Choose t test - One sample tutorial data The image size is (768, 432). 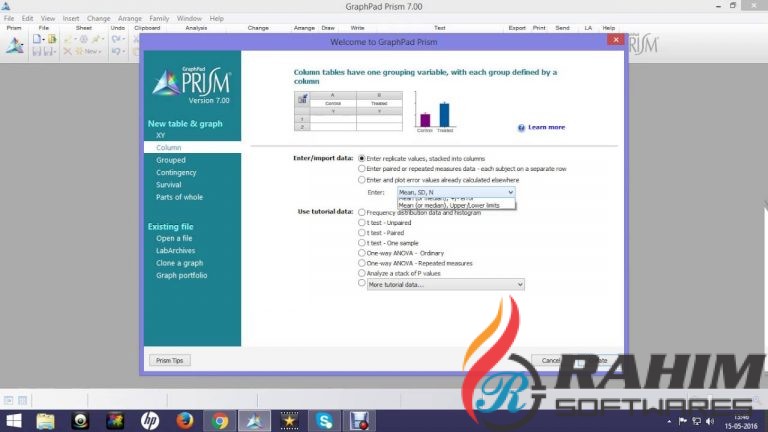(x=361, y=243)
